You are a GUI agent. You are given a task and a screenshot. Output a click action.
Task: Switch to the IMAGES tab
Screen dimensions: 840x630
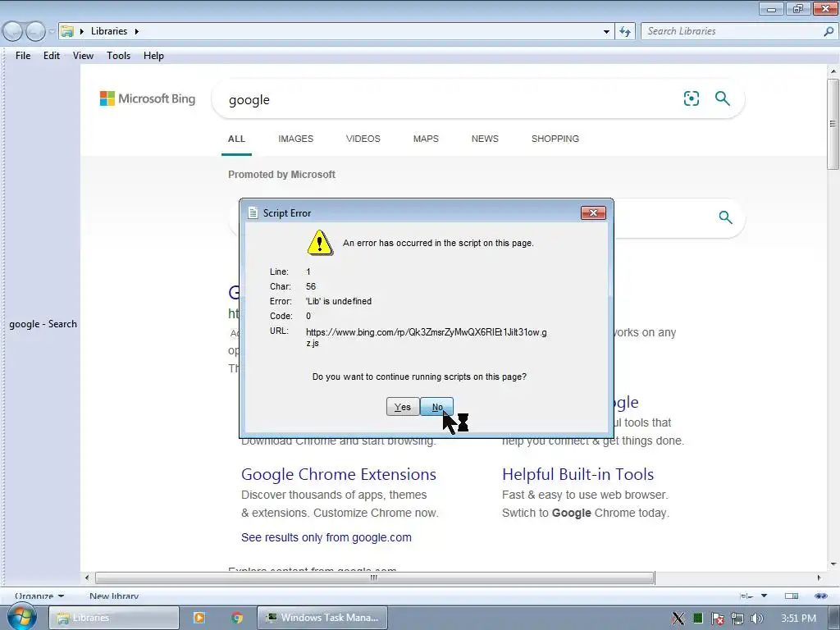click(x=295, y=139)
